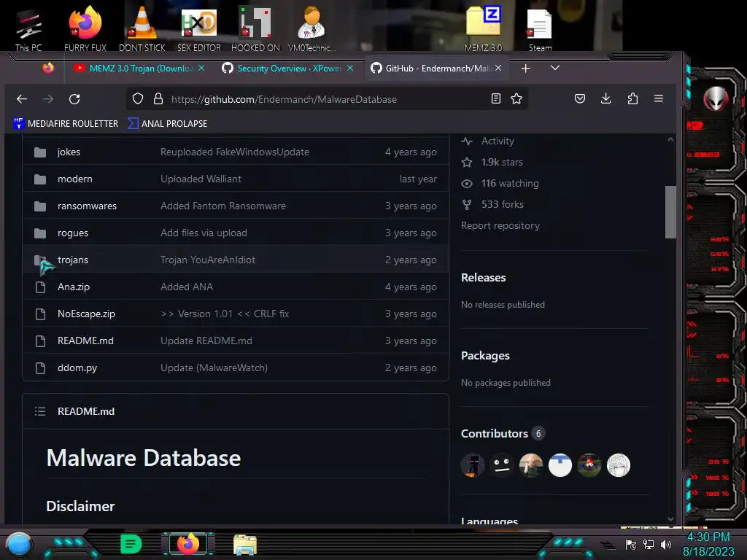747x560 pixels.
Task: Open MEDIAFIRE ROULETTER bookmark
Action: pyautogui.click(x=66, y=123)
